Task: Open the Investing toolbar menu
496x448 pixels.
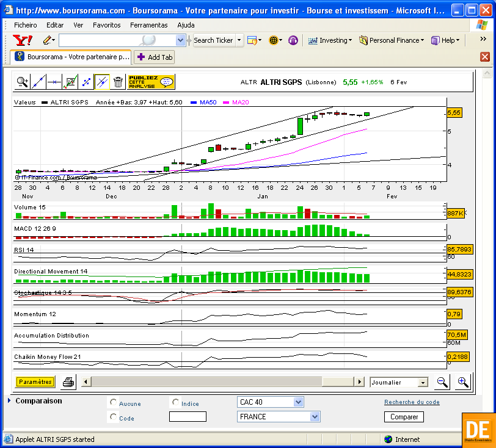Action: pos(330,40)
